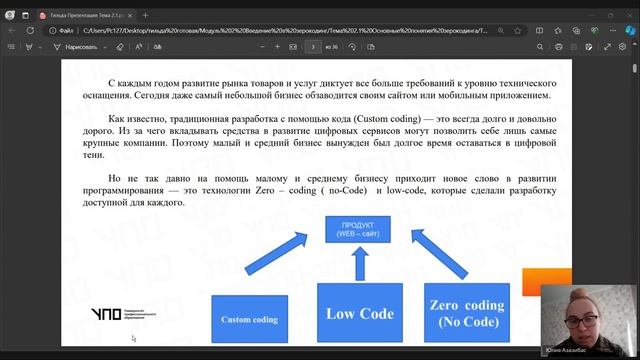Open highlight color dropdown arrow

click(40, 47)
